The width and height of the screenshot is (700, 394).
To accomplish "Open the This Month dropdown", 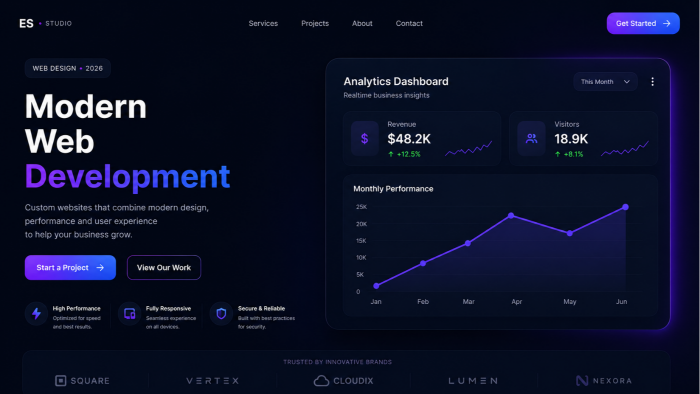I will pyautogui.click(x=605, y=82).
